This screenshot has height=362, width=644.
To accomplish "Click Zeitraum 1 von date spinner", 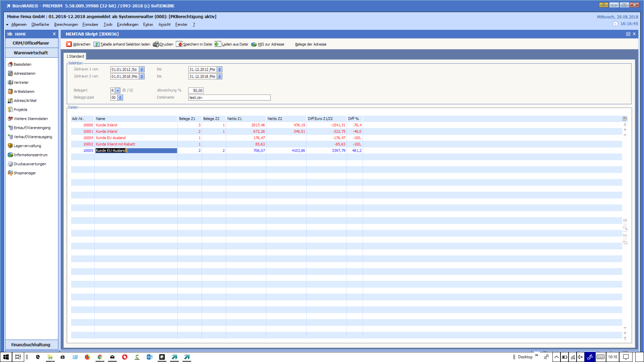I will coord(142,70).
